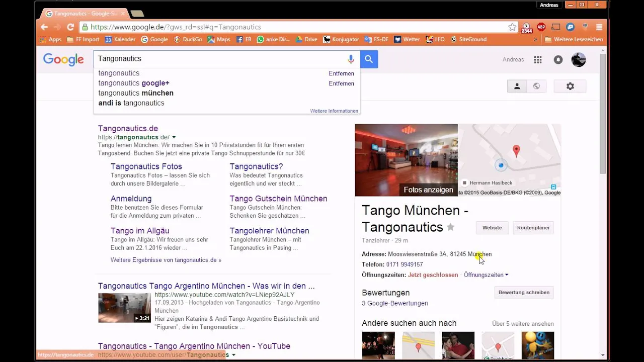
Task: Open the extension showing badge 2344
Action: pyautogui.click(x=526, y=28)
